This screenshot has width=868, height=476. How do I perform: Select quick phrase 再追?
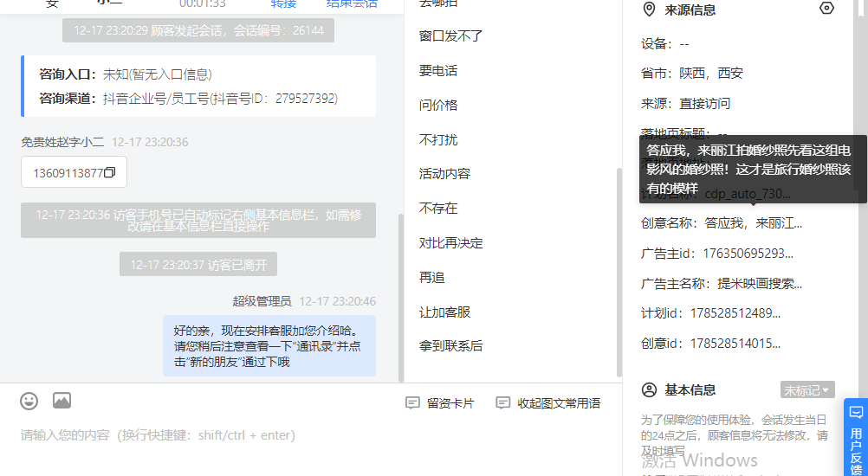tap(431, 277)
